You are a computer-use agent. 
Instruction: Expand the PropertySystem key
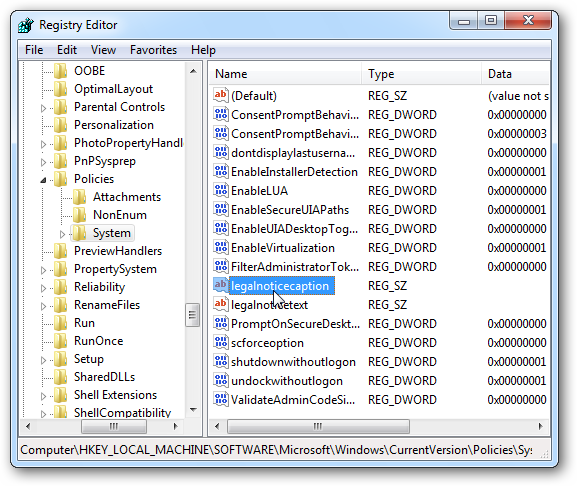coord(43,270)
